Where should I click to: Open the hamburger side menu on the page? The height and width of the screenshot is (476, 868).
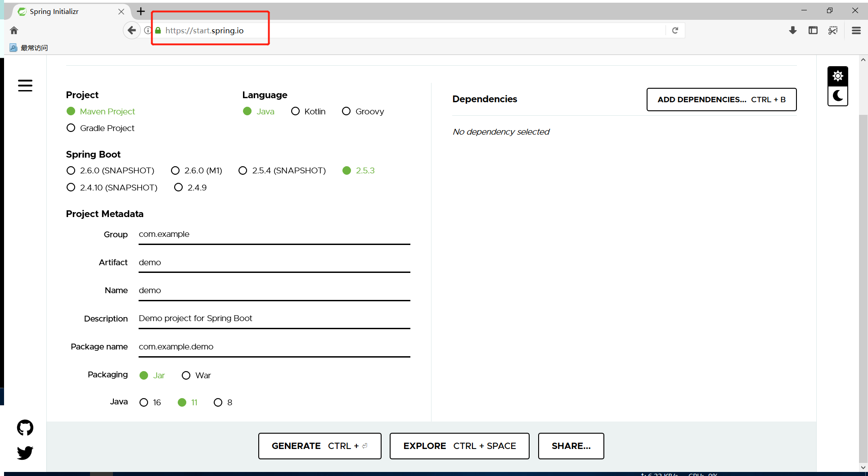click(x=25, y=86)
